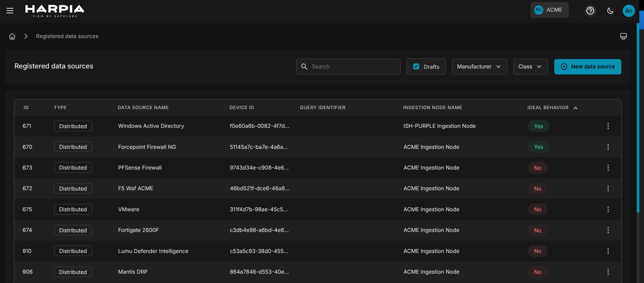The height and width of the screenshot is (283, 644).
Task: Click Distributed tag in row 673
Action: tap(73, 168)
